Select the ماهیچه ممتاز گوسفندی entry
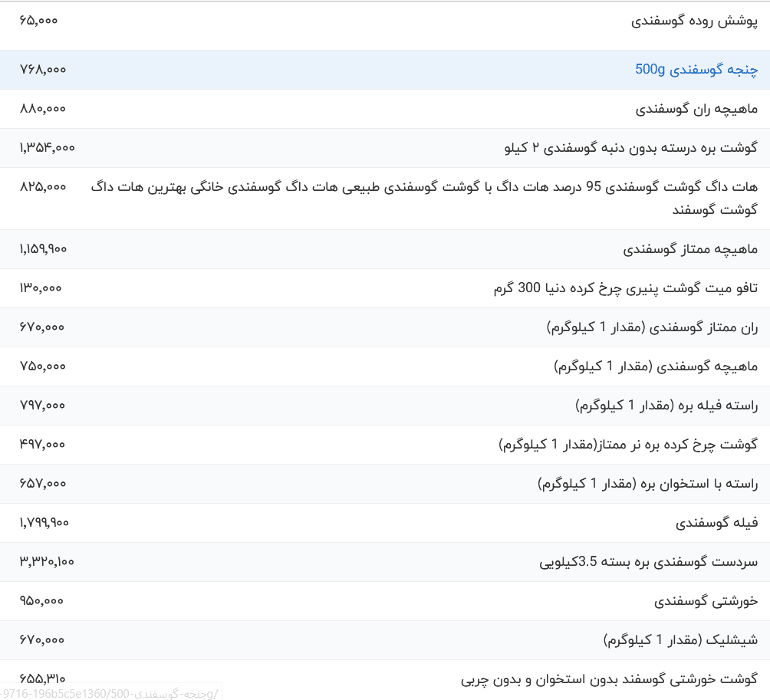This screenshot has height=700, width=770. click(x=687, y=248)
